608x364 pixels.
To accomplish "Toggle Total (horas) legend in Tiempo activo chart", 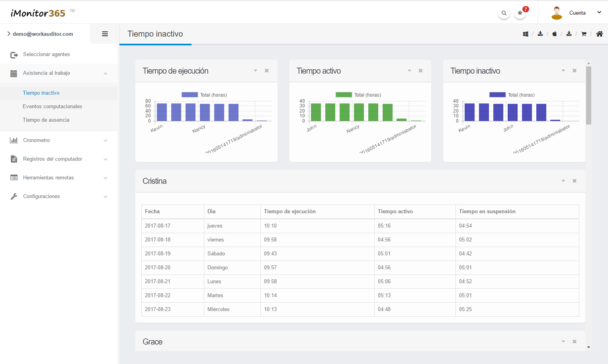I will coord(358,95).
